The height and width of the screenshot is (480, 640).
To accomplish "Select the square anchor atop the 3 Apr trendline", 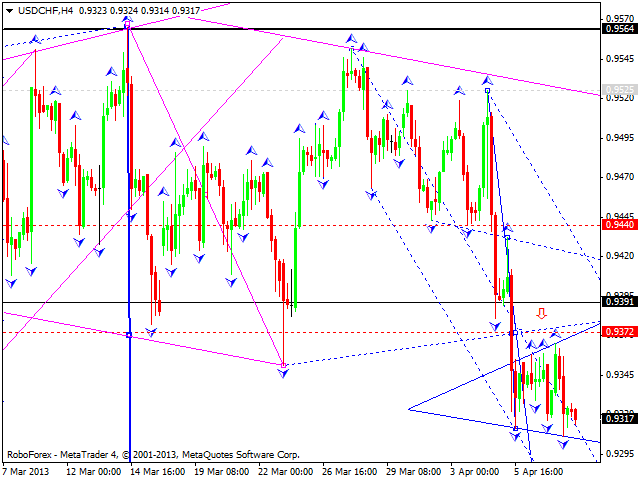I will coord(488,90).
